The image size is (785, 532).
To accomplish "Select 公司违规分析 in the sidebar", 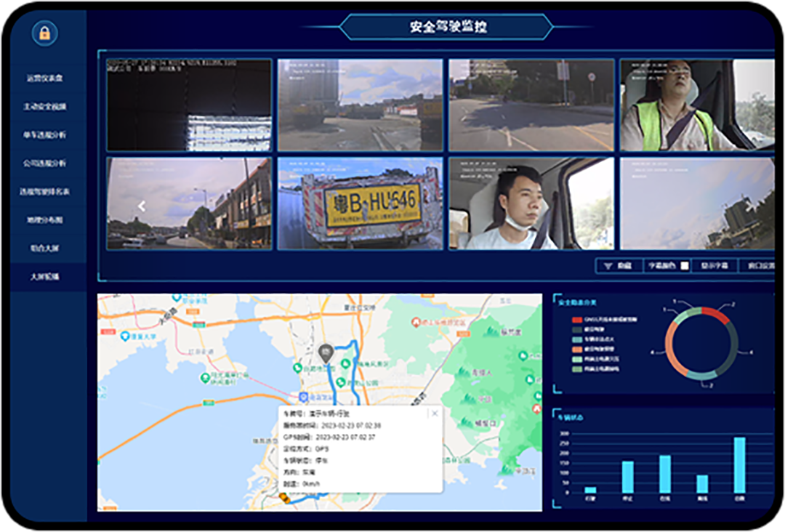I will (44, 163).
